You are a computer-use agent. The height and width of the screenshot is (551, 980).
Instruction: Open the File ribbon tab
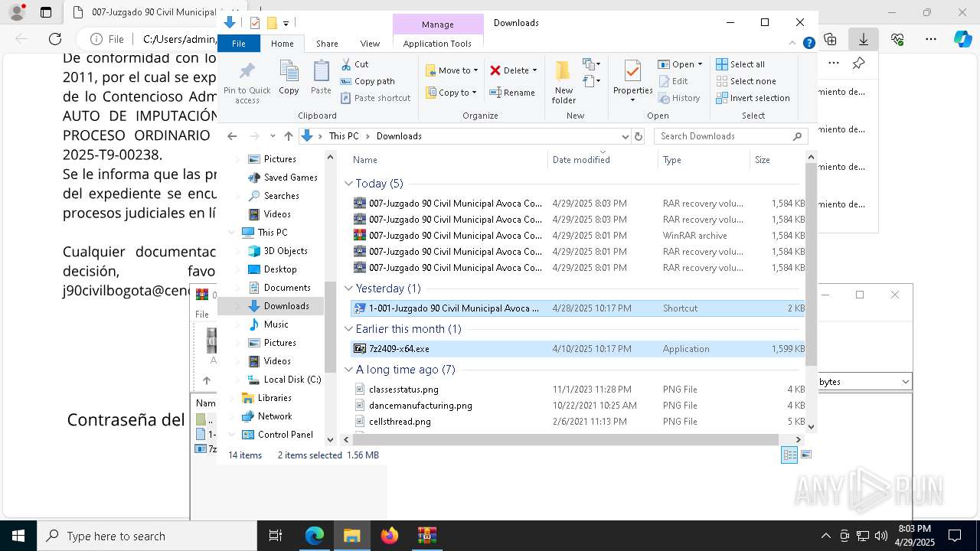point(239,44)
